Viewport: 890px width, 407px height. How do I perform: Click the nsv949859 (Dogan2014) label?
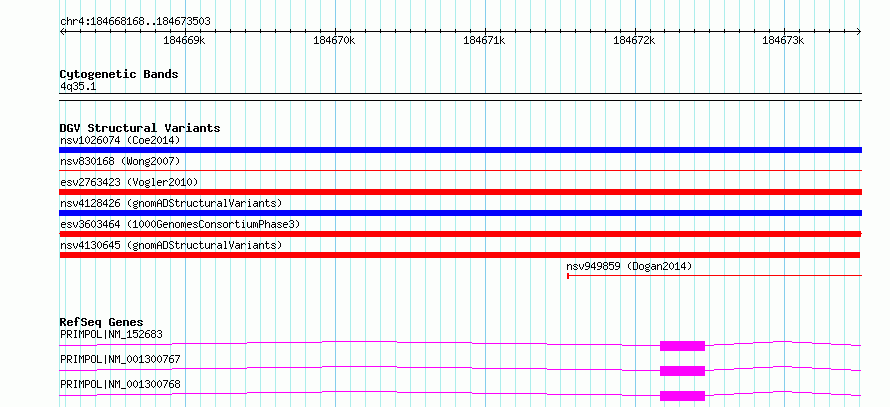pyautogui.click(x=629, y=266)
